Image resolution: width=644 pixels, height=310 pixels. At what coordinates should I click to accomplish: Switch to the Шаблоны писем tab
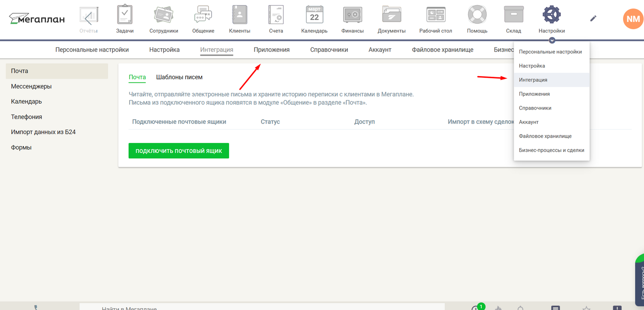click(x=179, y=77)
